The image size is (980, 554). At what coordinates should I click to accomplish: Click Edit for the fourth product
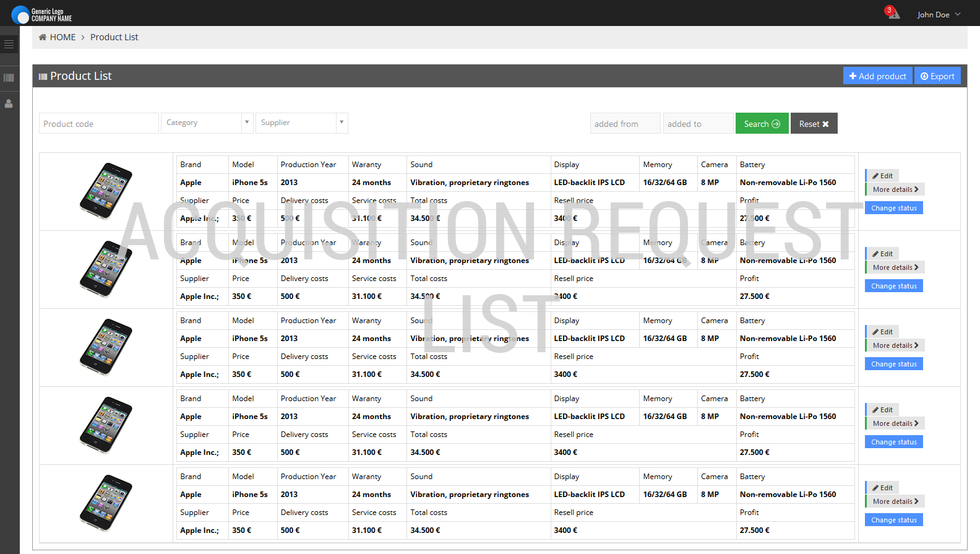point(882,410)
